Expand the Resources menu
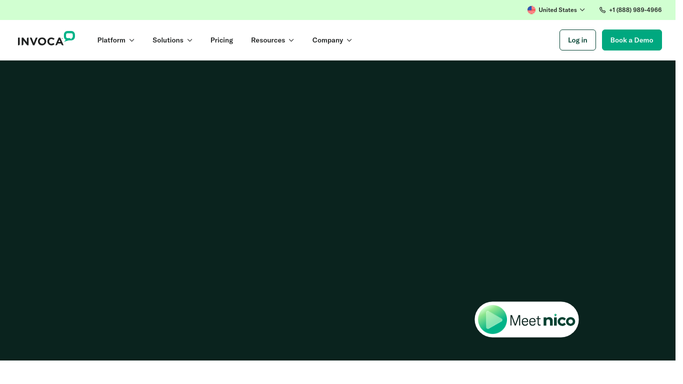 tap(272, 40)
